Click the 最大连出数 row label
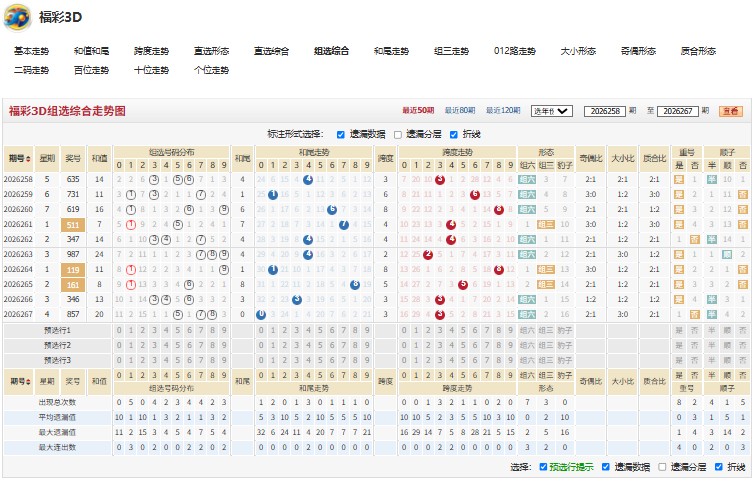 57,447
